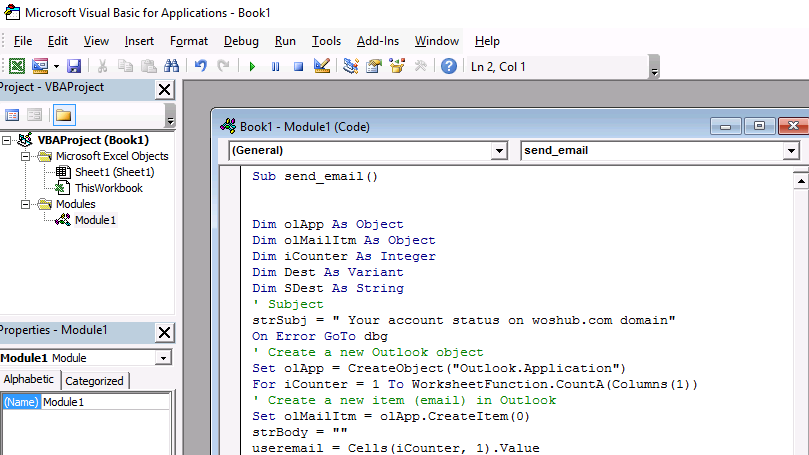Open toolbar options overflow arrow

(654, 67)
